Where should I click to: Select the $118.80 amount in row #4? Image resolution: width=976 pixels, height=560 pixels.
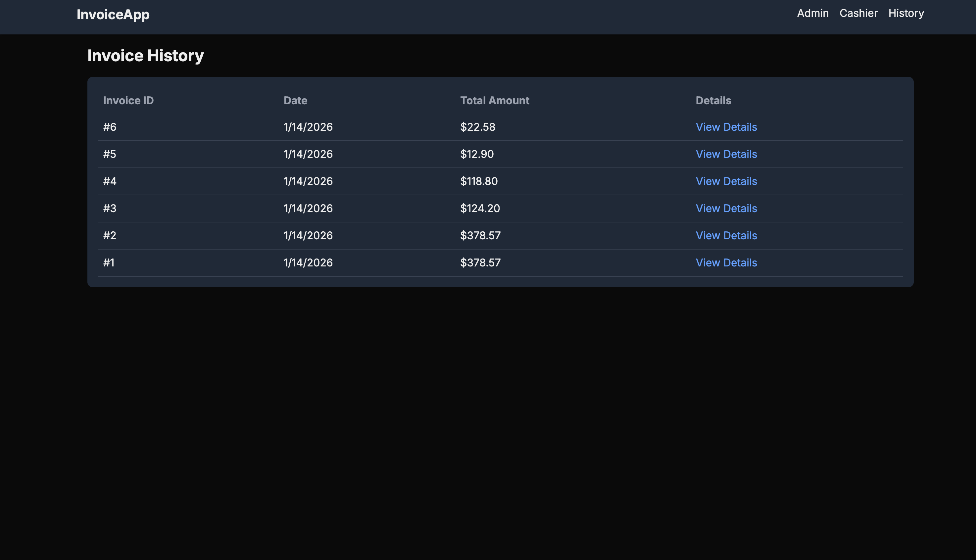(x=479, y=181)
